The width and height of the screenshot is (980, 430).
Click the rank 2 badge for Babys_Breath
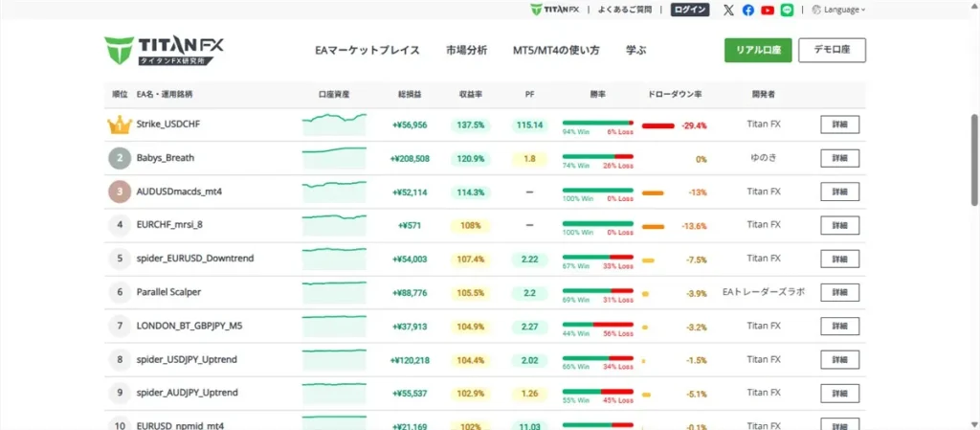[120, 158]
